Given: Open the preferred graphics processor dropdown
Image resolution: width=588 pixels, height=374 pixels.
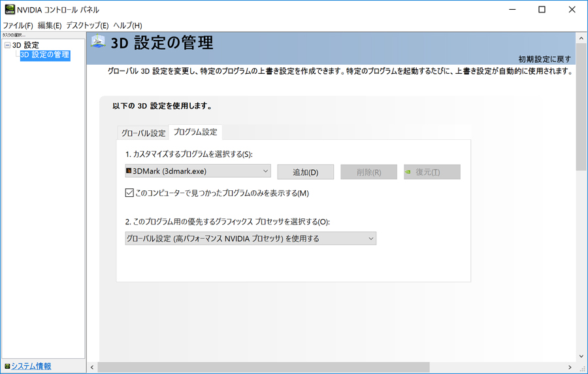Looking at the screenshot, I should [x=250, y=239].
